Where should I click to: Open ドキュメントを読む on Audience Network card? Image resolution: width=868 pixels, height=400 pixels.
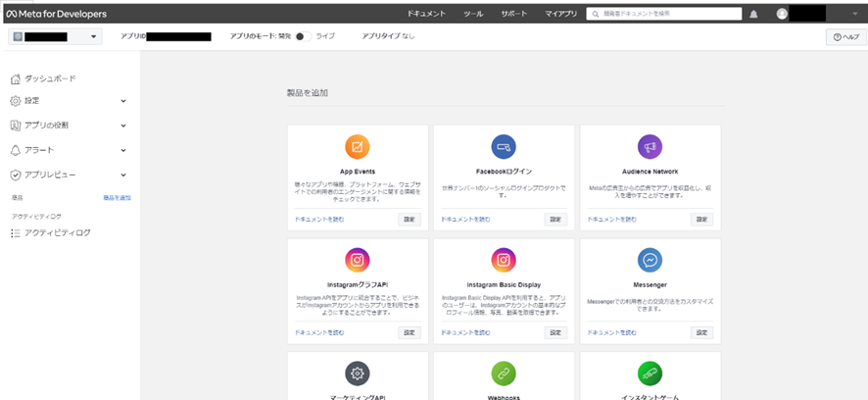(x=611, y=220)
